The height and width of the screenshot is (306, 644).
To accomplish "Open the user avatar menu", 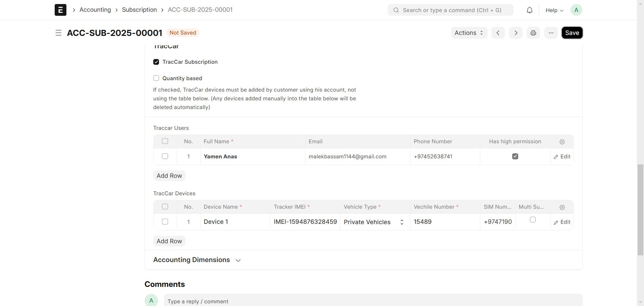I will (x=576, y=10).
